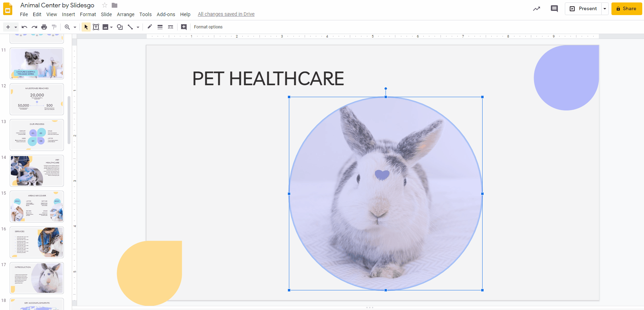Image resolution: width=644 pixels, height=310 pixels.
Task: Expand the Present options dropdown arrow
Action: 605,9
